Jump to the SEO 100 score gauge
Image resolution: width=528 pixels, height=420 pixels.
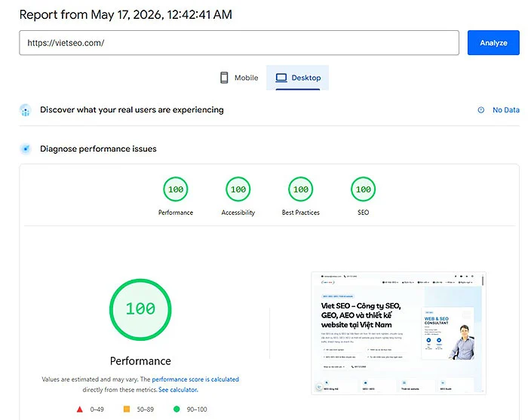[363, 189]
